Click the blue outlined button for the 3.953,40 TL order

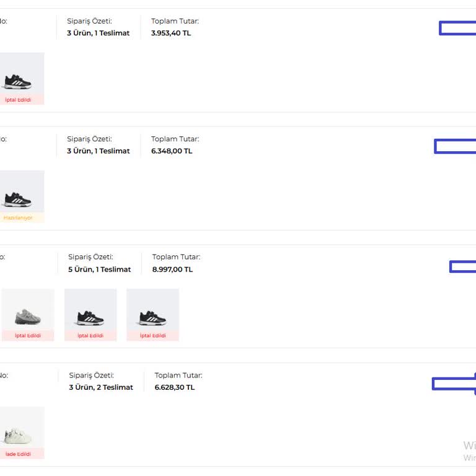pyautogui.click(x=457, y=28)
